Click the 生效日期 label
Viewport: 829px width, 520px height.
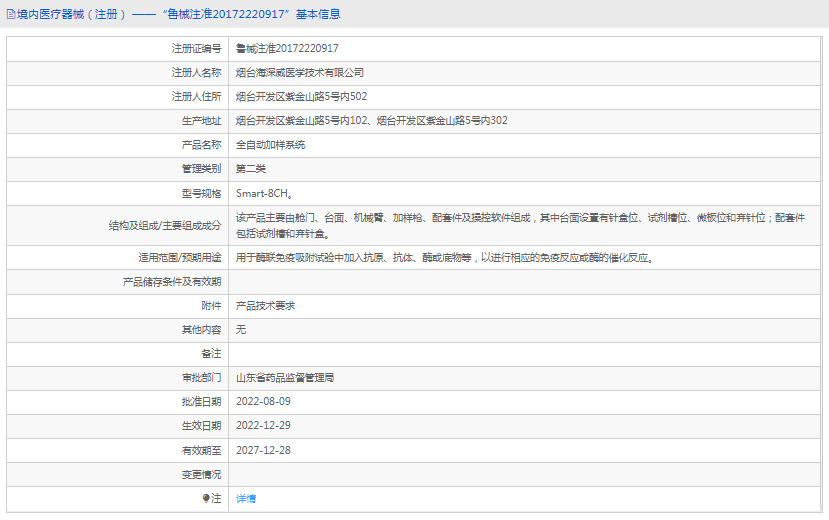coord(201,425)
